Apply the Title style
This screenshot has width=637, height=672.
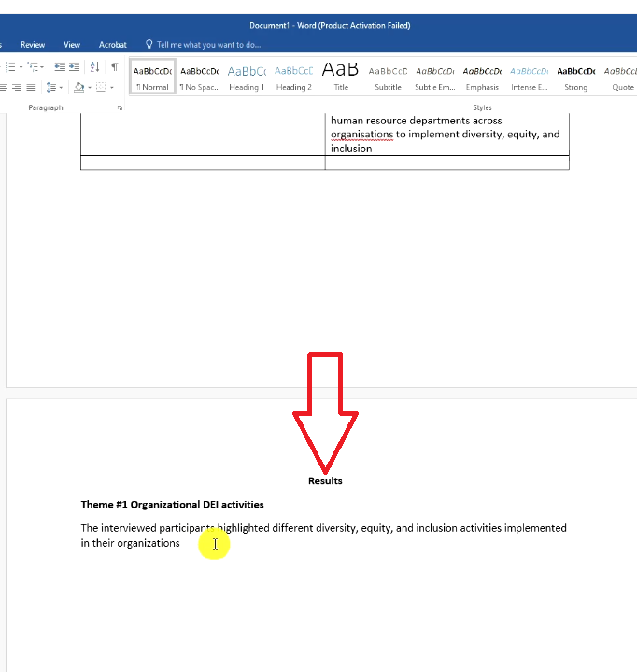click(x=341, y=78)
